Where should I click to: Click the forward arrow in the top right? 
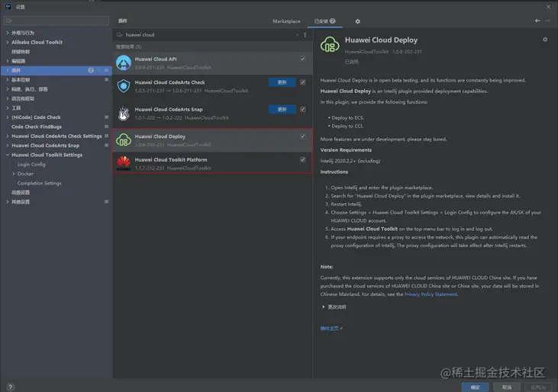coord(547,21)
